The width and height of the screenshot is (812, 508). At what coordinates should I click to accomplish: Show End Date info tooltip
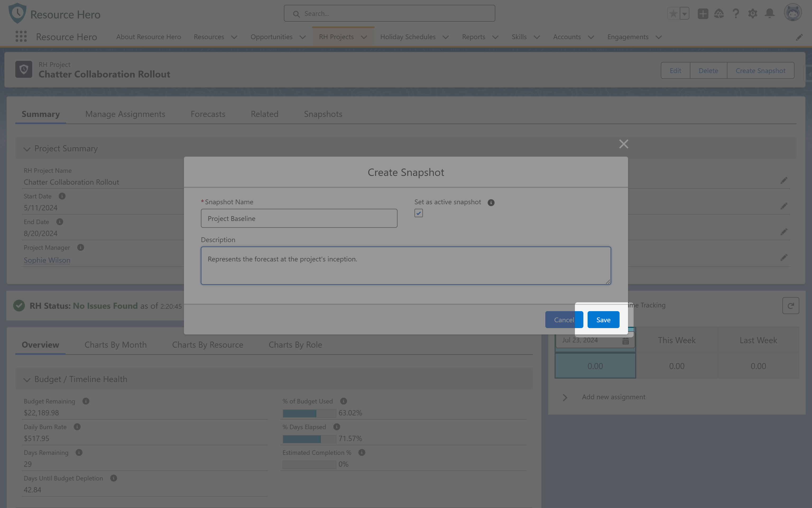tap(60, 222)
